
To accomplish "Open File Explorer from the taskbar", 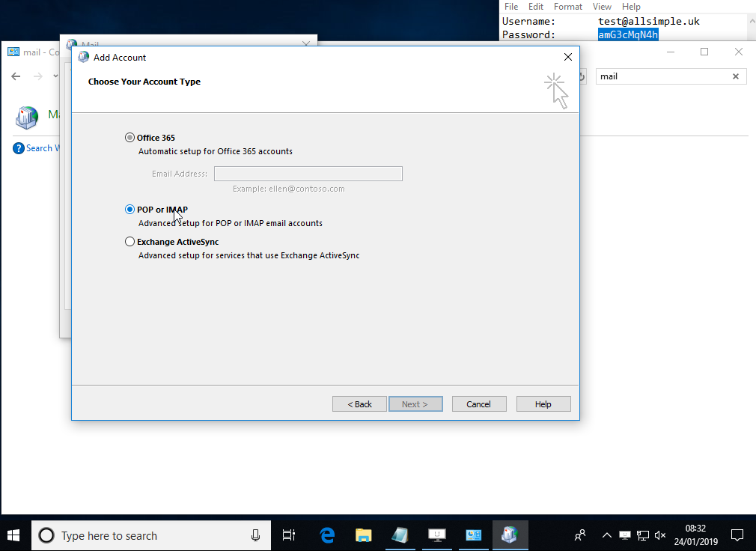I will (364, 535).
